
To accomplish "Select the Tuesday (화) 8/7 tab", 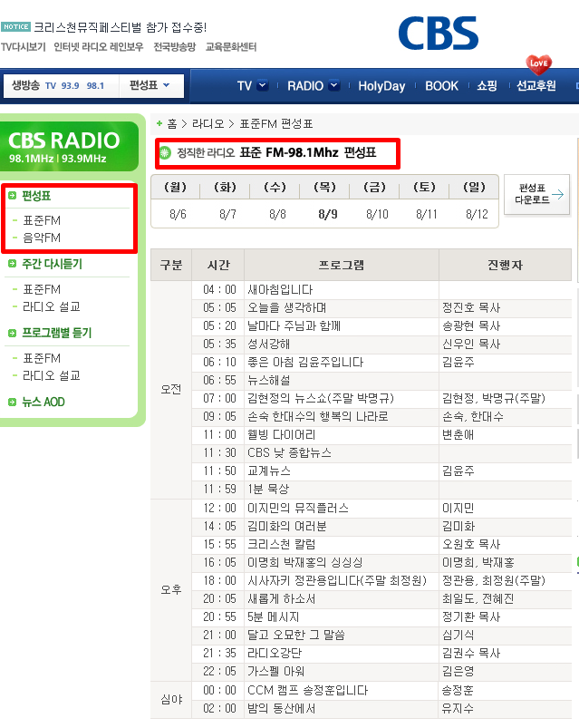I will [226, 200].
